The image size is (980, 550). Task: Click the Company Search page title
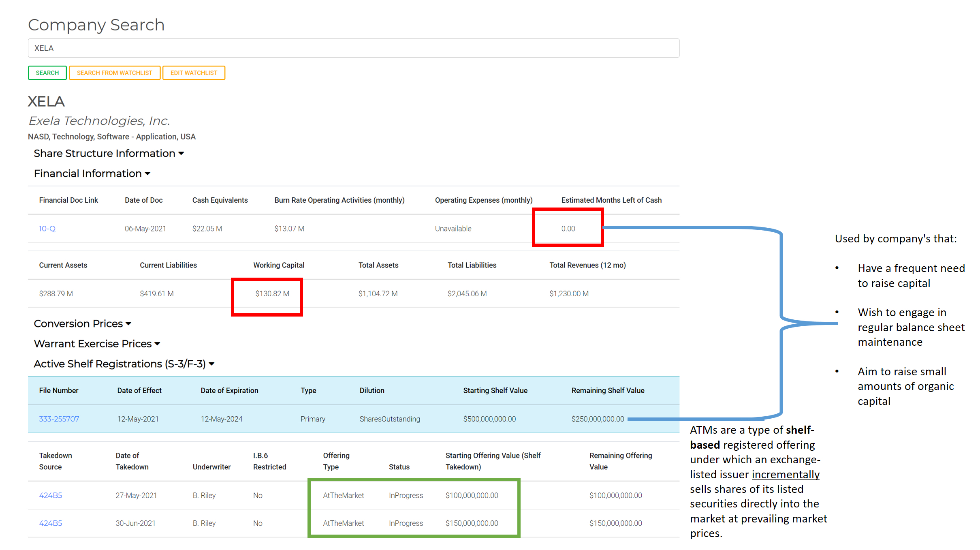click(96, 25)
